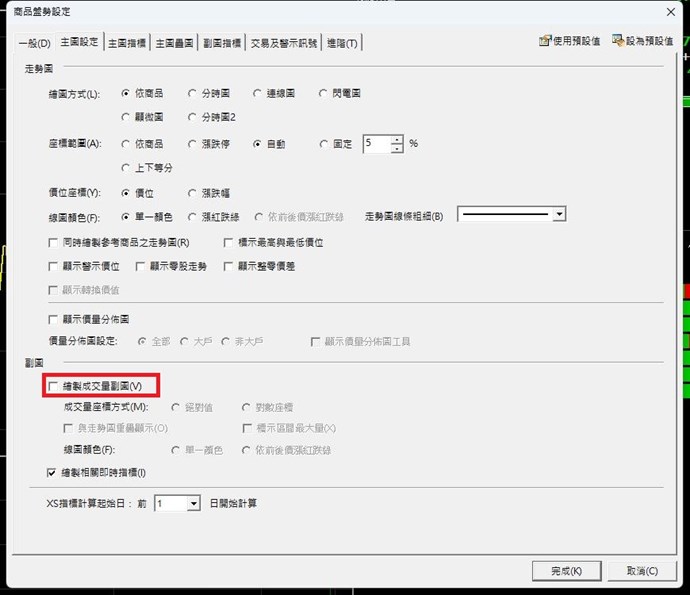Select 固定 coordinate range
Viewport: 690px width, 595px height.
(x=323, y=144)
